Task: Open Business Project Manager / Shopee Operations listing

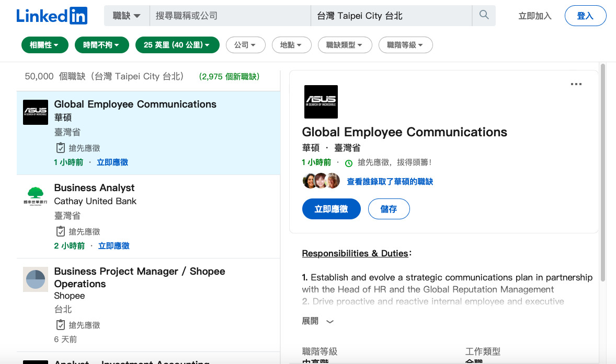Action: 140,277
